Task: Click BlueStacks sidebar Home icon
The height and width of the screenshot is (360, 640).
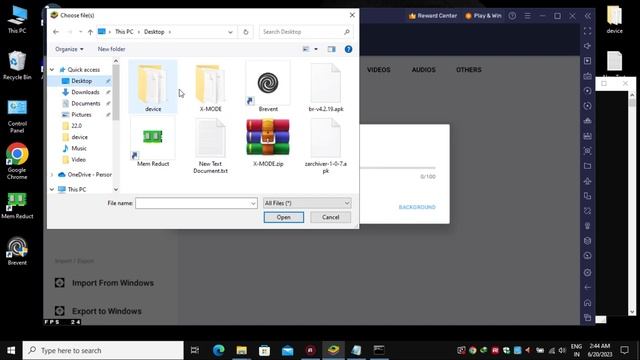Action: (587, 302)
